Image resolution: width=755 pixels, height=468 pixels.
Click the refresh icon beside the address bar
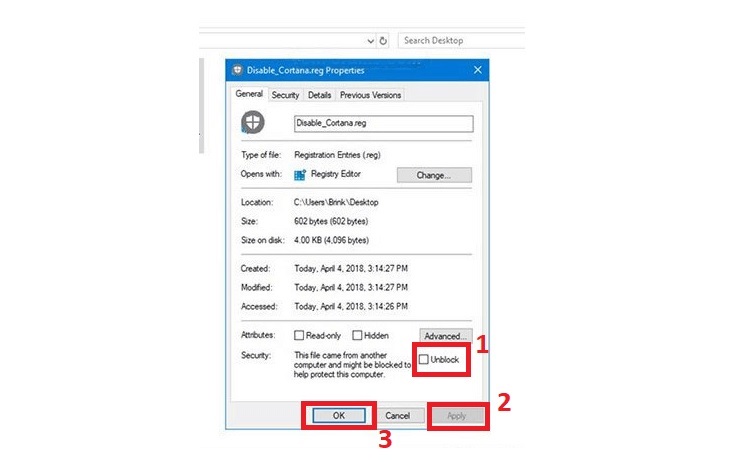384,41
